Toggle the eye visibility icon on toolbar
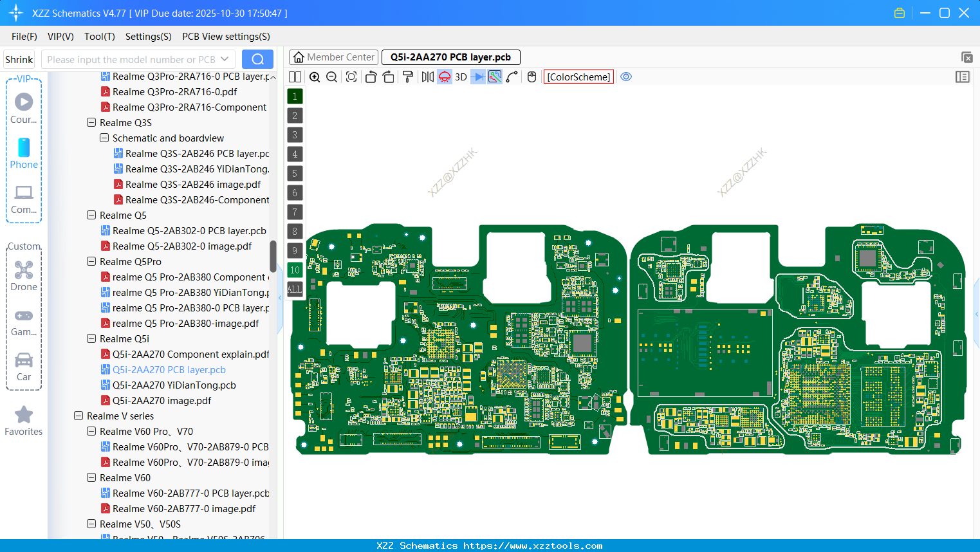 click(626, 77)
